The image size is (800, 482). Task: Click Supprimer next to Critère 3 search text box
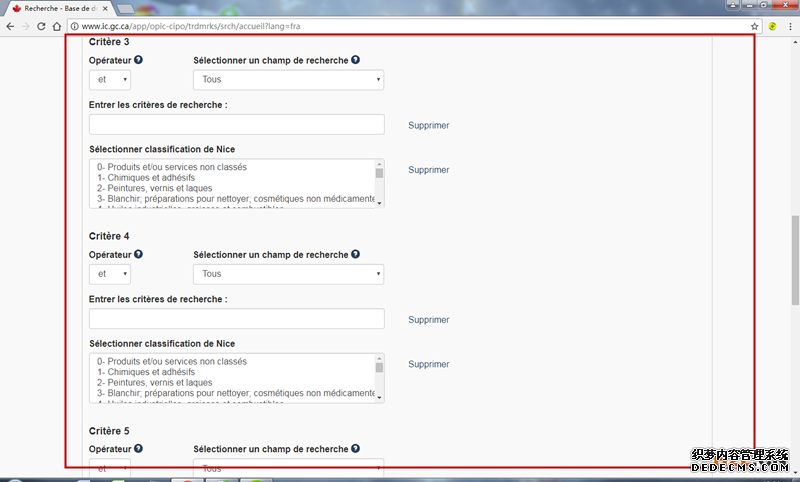tap(428, 126)
